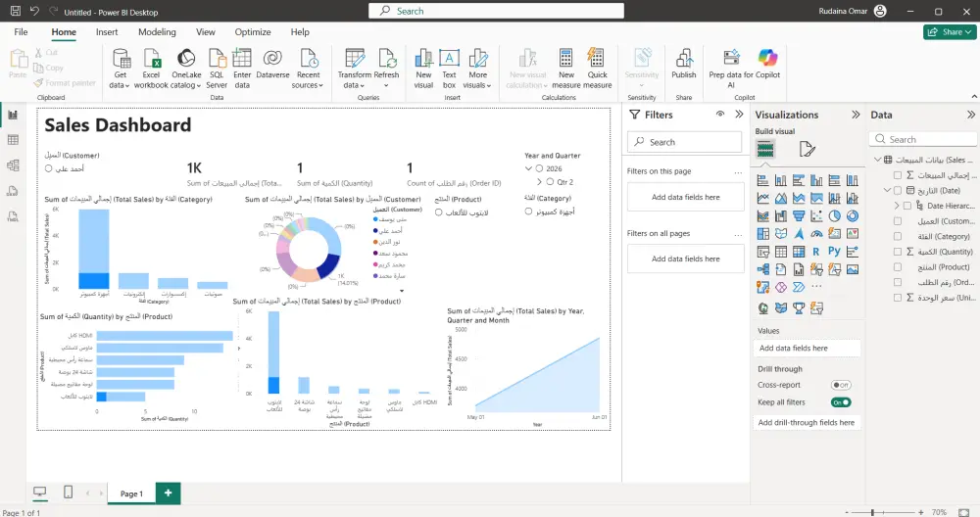Switch to the Insert ribbon tab
Viewport: 980px width, 517px height.
click(107, 32)
